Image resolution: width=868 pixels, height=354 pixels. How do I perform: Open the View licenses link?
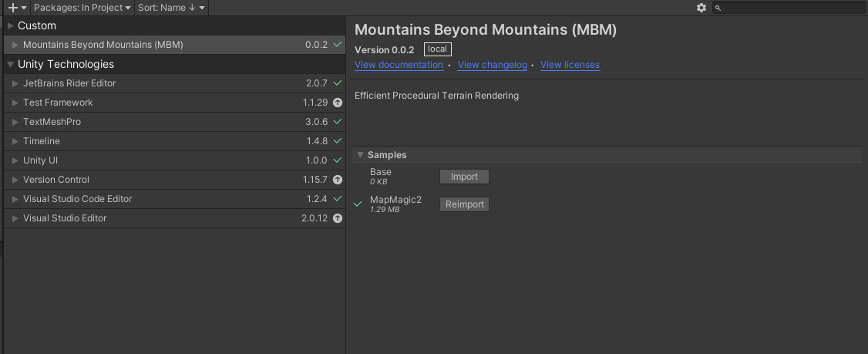pyautogui.click(x=570, y=65)
